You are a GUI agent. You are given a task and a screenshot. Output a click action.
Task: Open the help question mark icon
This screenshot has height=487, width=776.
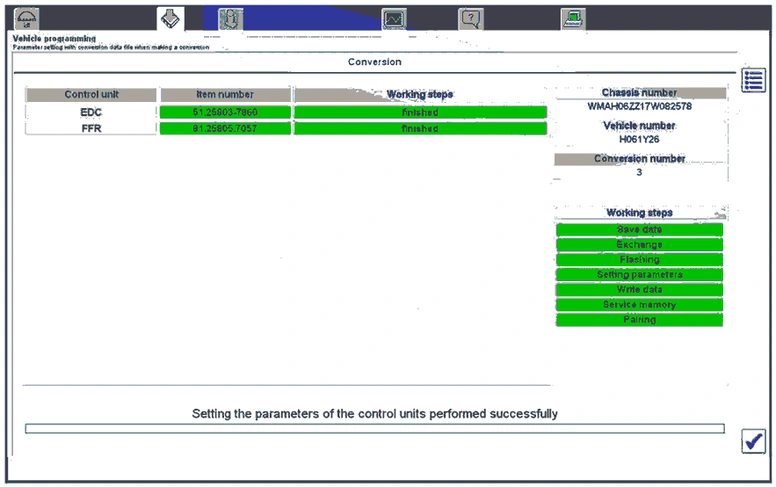click(471, 18)
